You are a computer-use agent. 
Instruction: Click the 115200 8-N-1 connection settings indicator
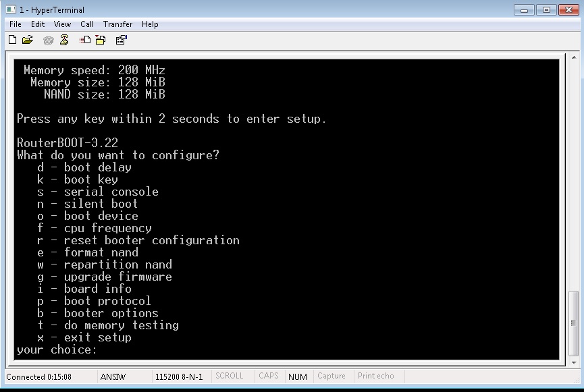178,376
